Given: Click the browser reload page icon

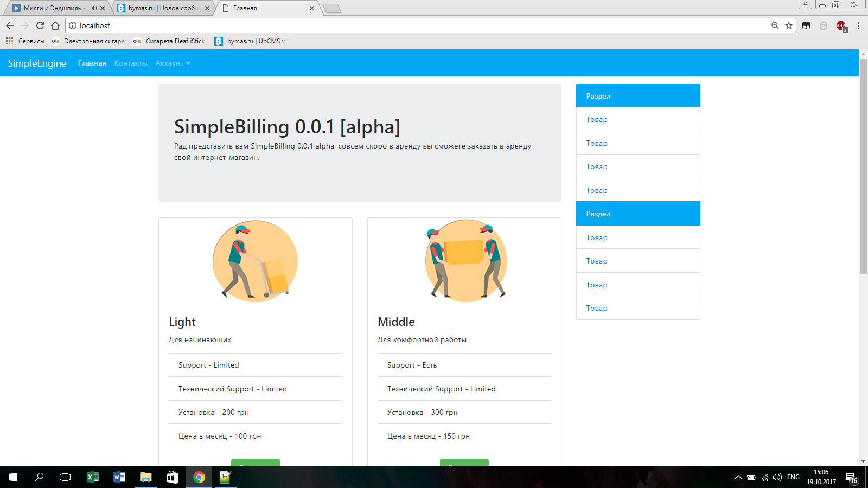Looking at the screenshot, I should point(40,25).
